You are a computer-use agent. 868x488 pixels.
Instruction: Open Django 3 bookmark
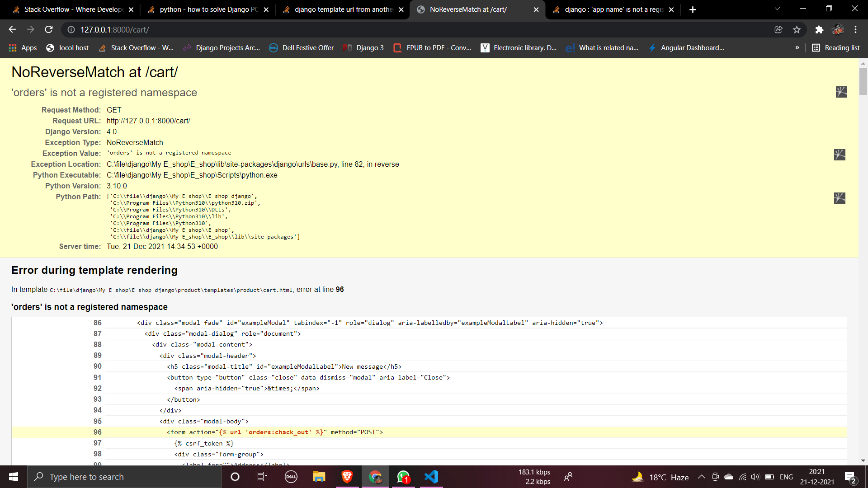363,48
